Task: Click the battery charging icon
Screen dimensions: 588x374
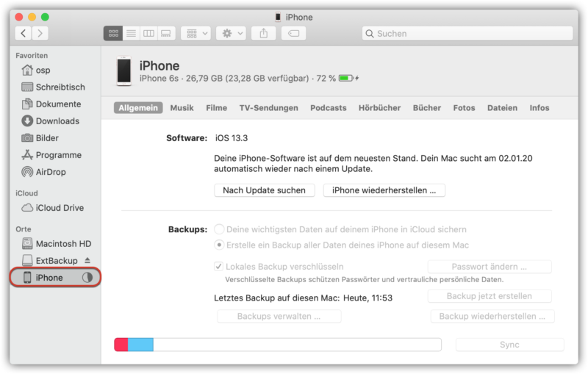Action: coord(348,79)
